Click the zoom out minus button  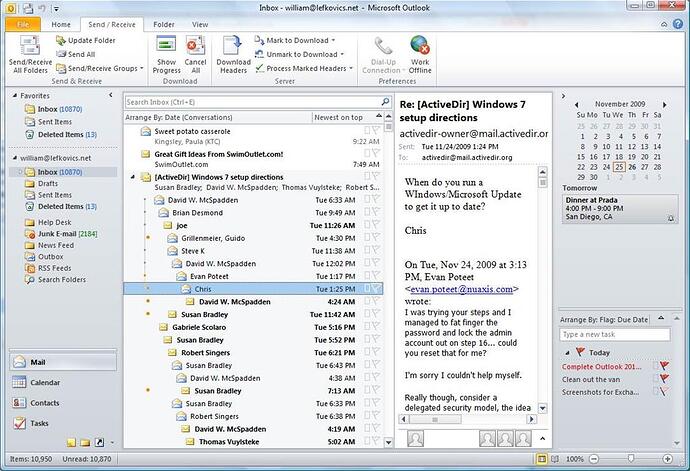[594, 459]
